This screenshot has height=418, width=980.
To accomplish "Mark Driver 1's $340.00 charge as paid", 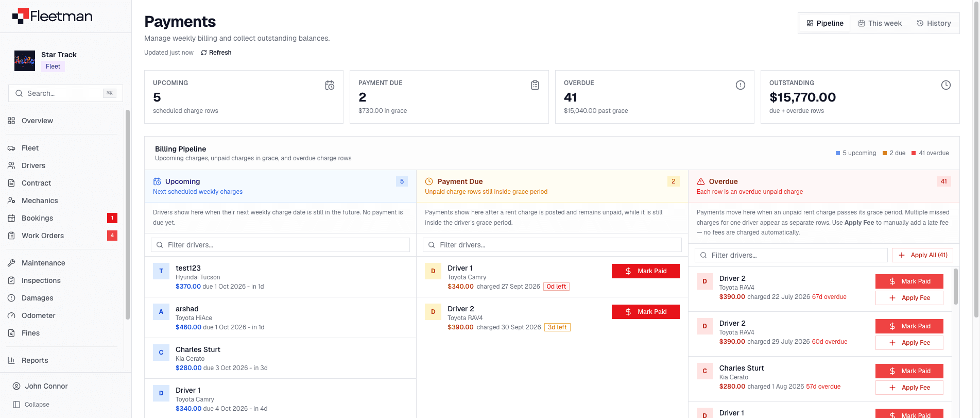I will coord(646,271).
